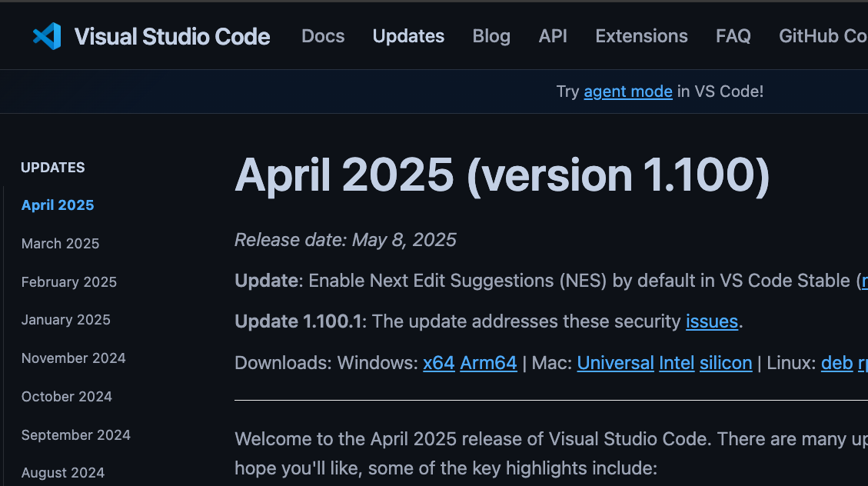The height and width of the screenshot is (486, 868).
Task: Select November 2024 in the updates sidebar
Action: click(x=74, y=358)
